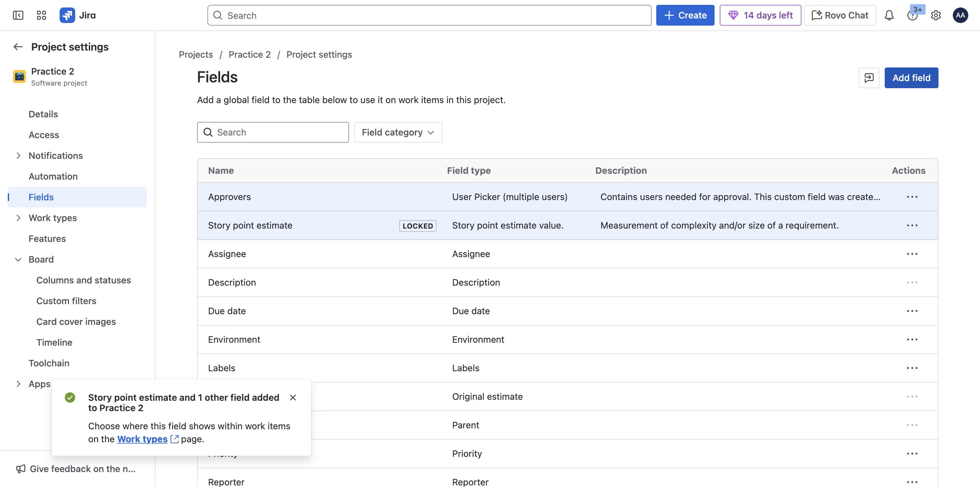Click the Environment field name
Viewport: 980px width, 487px height.
234,340
